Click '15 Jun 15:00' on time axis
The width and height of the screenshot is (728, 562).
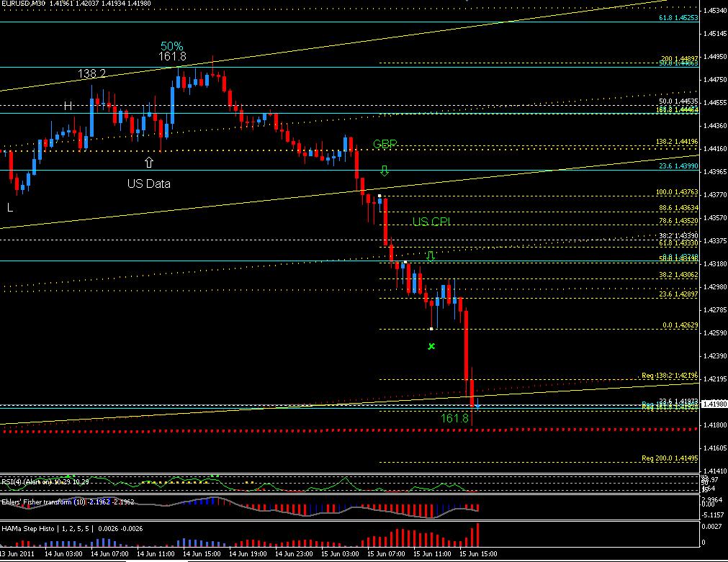tap(477, 553)
